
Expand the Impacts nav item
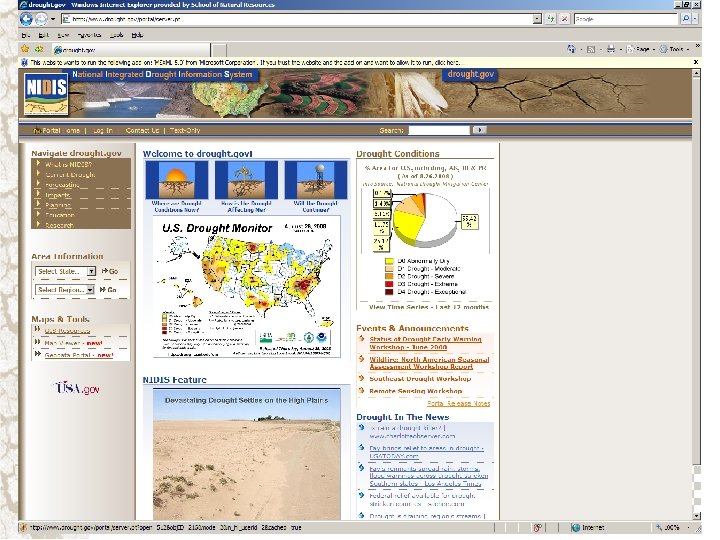coord(57,195)
